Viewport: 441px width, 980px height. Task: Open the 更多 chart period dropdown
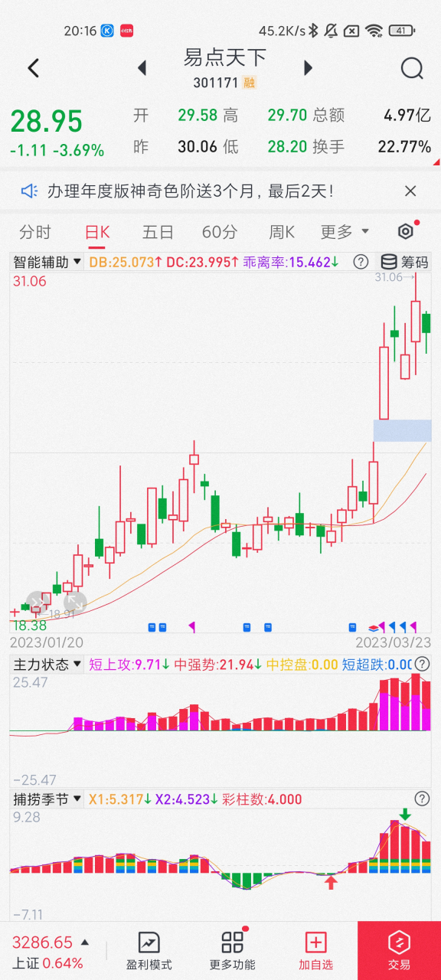click(345, 231)
